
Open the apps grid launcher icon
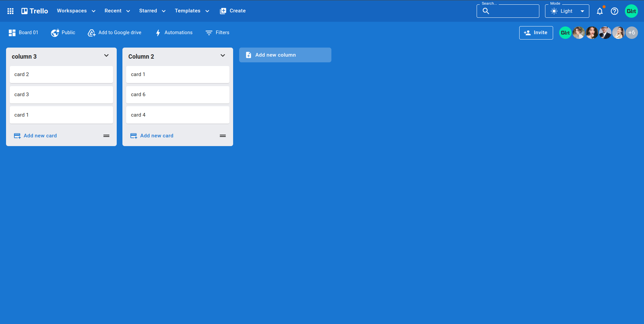10,11
